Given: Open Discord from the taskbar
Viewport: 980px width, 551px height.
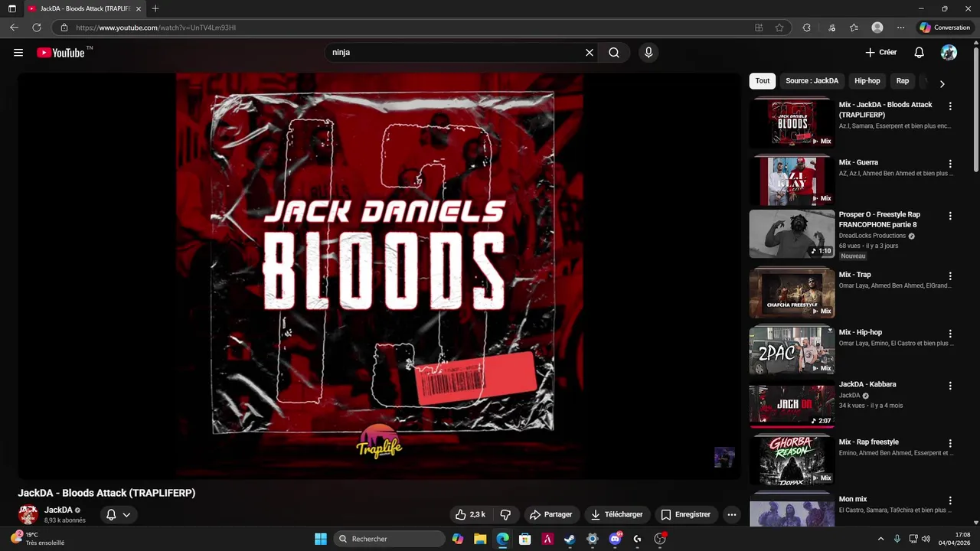Looking at the screenshot, I should [x=615, y=539].
